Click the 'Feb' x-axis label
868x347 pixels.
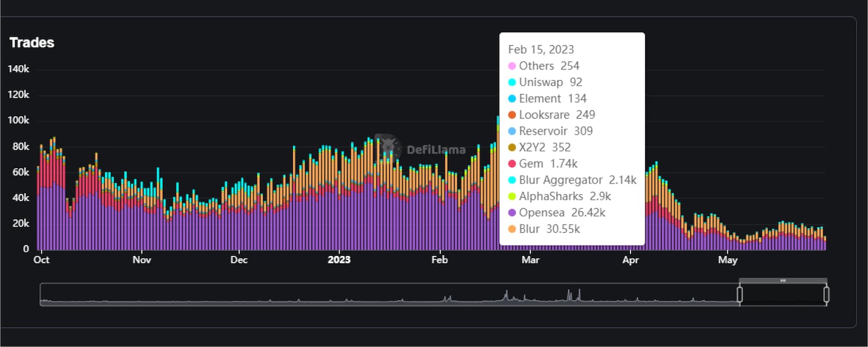click(440, 260)
